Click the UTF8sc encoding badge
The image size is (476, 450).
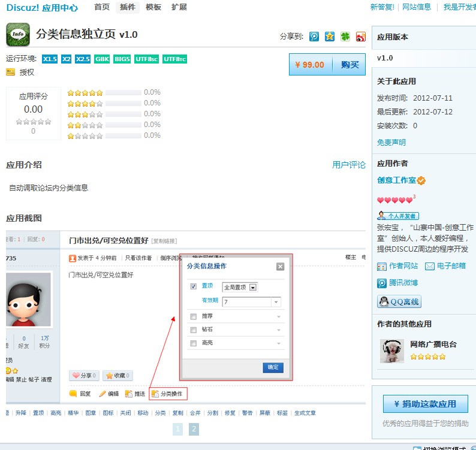click(146, 59)
